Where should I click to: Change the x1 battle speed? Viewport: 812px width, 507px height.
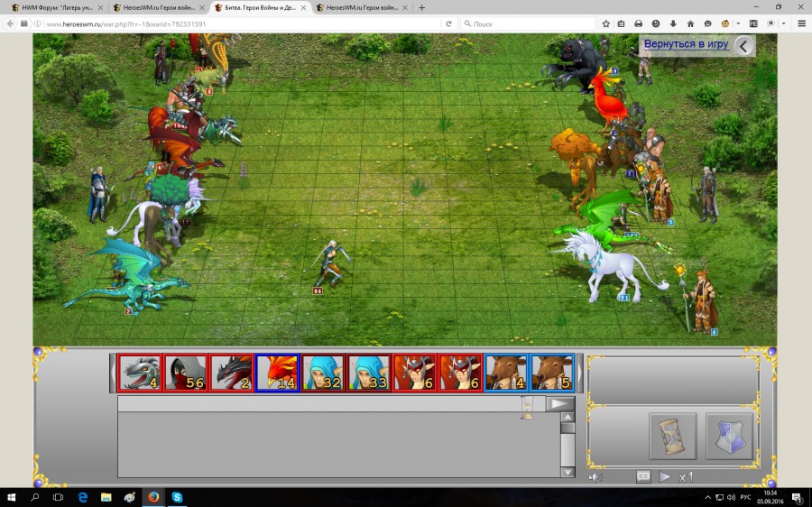pos(686,477)
